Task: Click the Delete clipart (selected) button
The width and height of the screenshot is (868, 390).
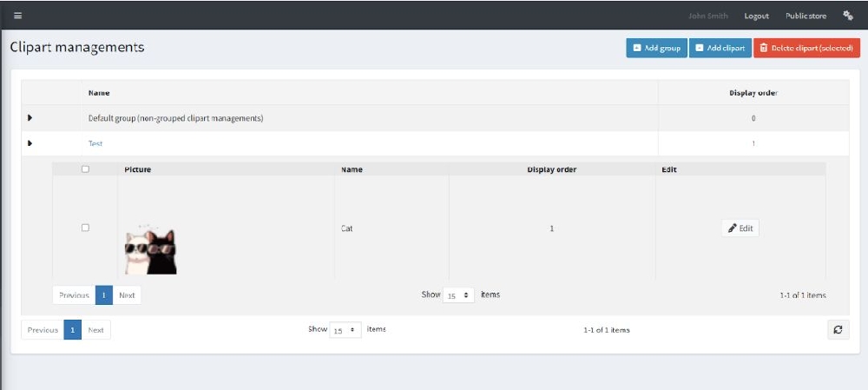Action: tap(806, 49)
